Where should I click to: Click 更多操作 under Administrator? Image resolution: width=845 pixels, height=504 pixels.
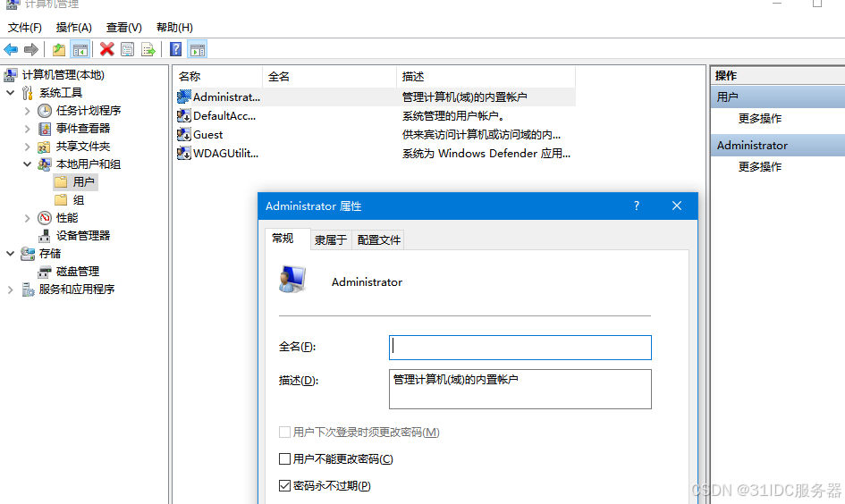759,167
